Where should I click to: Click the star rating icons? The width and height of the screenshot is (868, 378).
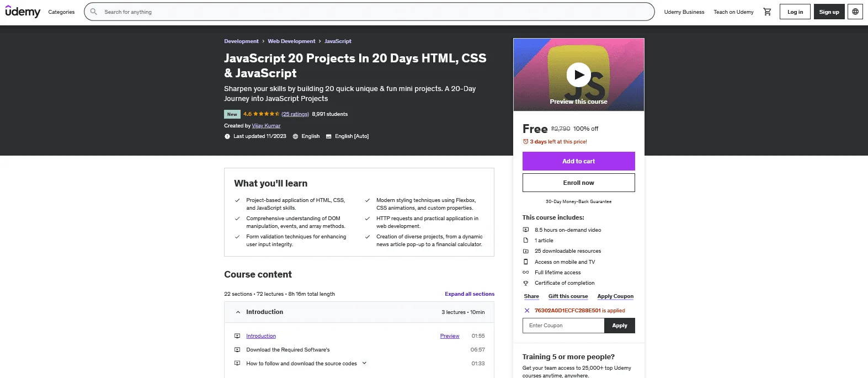(x=267, y=114)
